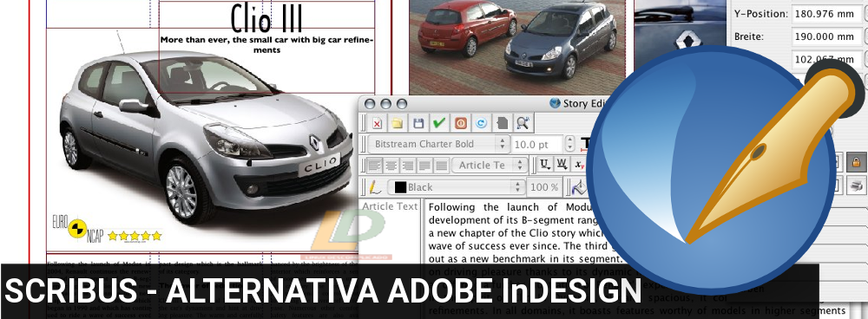The image size is (868, 319).
Task: Toggle the Underline Words W icon
Action: click(x=562, y=164)
